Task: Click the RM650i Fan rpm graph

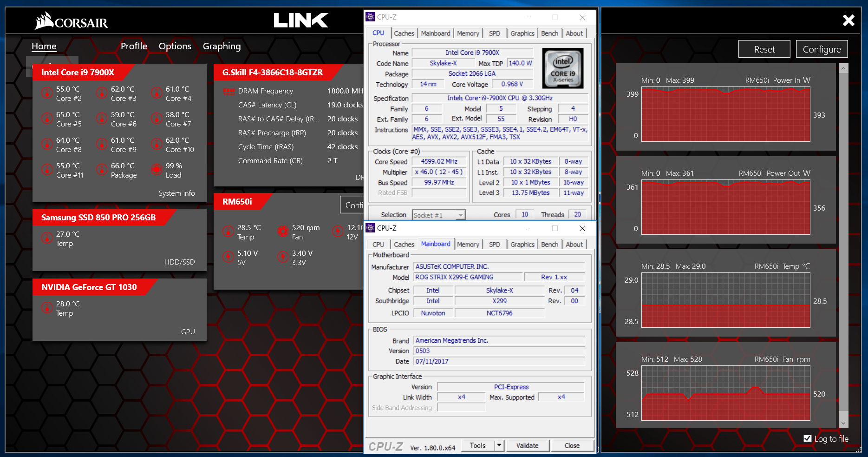Action: (x=726, y=393)
